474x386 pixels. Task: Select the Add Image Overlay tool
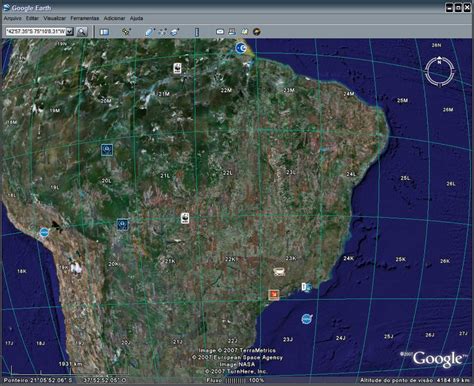tap(175, 32)
